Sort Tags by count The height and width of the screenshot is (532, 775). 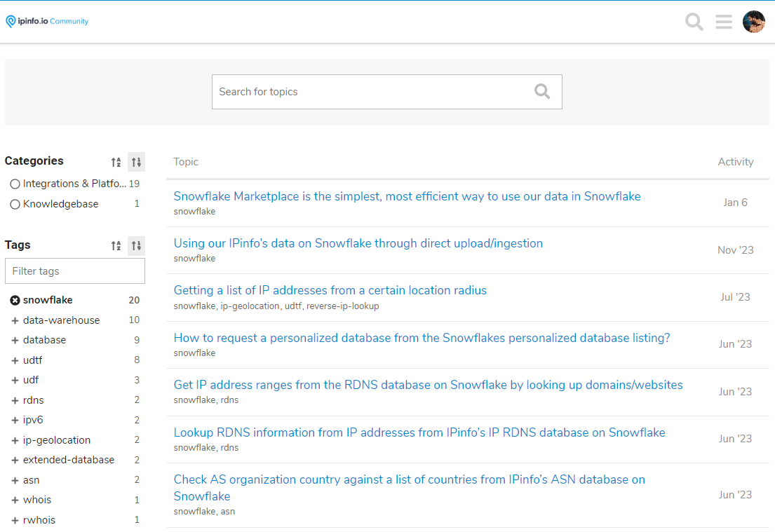point(137,245)
